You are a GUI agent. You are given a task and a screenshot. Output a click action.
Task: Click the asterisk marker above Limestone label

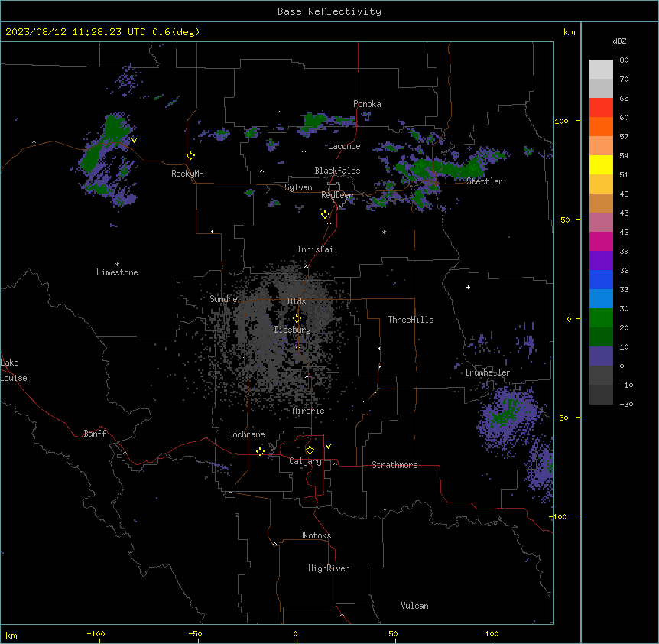pyautogui.click(x=117, y=265)
